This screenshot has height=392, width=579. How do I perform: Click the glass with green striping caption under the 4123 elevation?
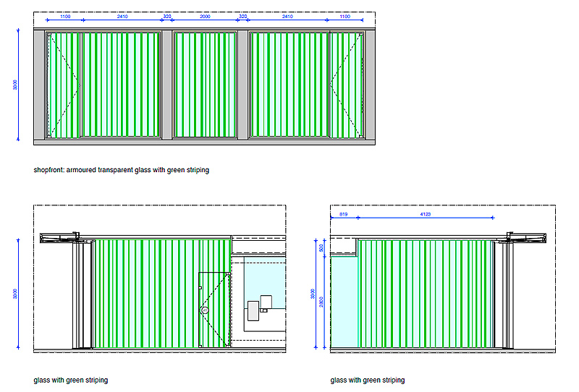(x=368, y=380)
